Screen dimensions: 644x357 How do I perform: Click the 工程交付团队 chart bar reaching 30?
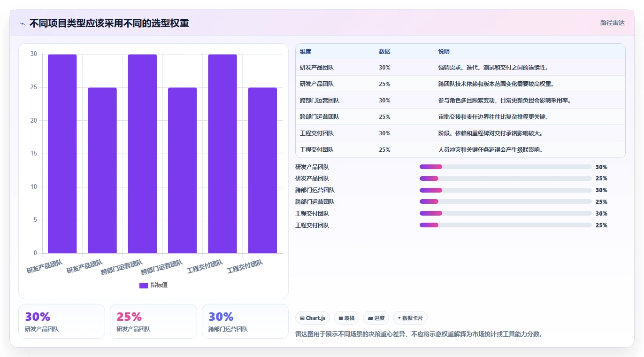click(x=222, y=154)
